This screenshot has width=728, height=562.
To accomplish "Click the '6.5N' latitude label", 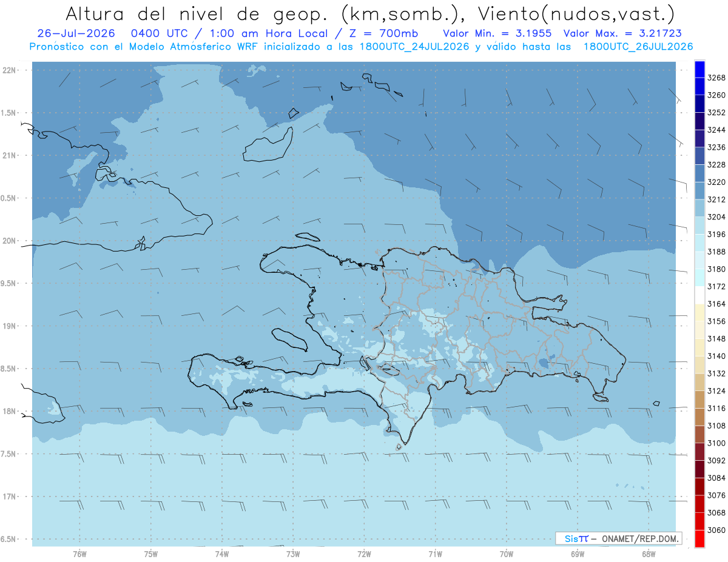I will pyautogui.click(x=9, y=539).
